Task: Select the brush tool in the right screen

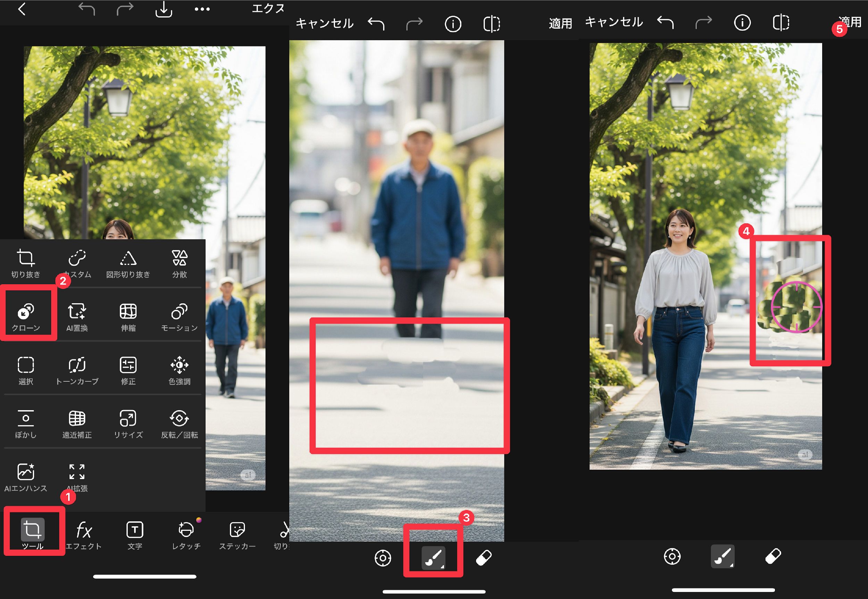Action: (723, 556)
